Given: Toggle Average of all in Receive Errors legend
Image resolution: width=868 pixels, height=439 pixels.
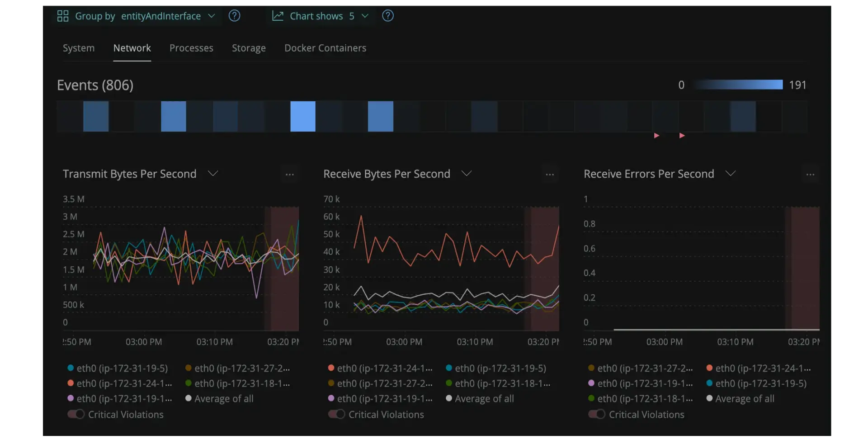Looking at the screenshot, I should (x=740, y=399).
